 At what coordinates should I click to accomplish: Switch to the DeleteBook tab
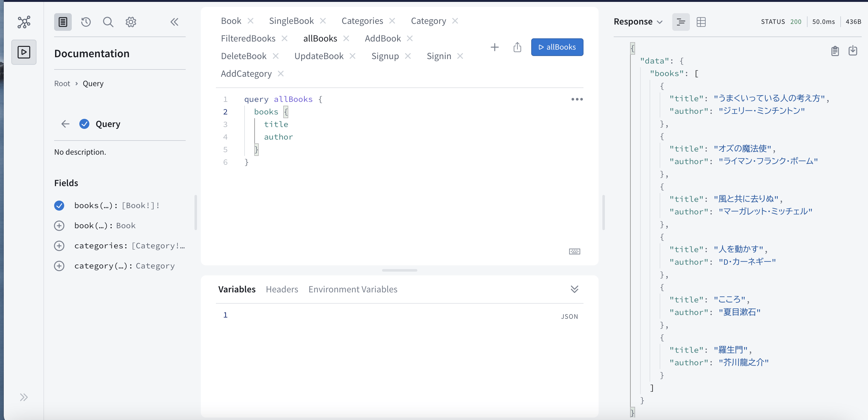tap(244, 56)
